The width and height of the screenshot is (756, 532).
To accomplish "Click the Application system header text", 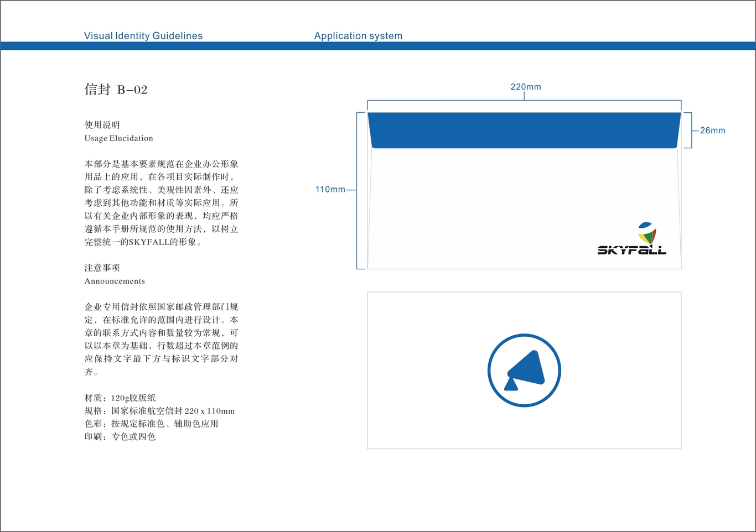I will point(358,36).
